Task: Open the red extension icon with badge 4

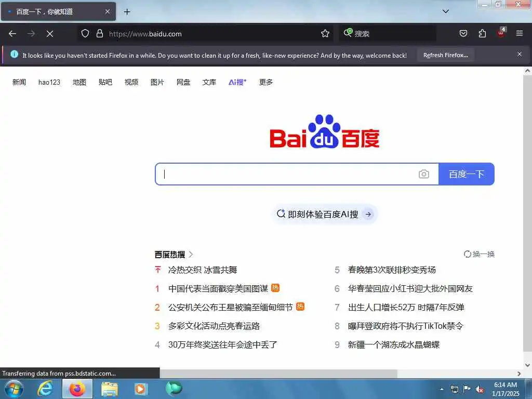Action: coord(501,33)
